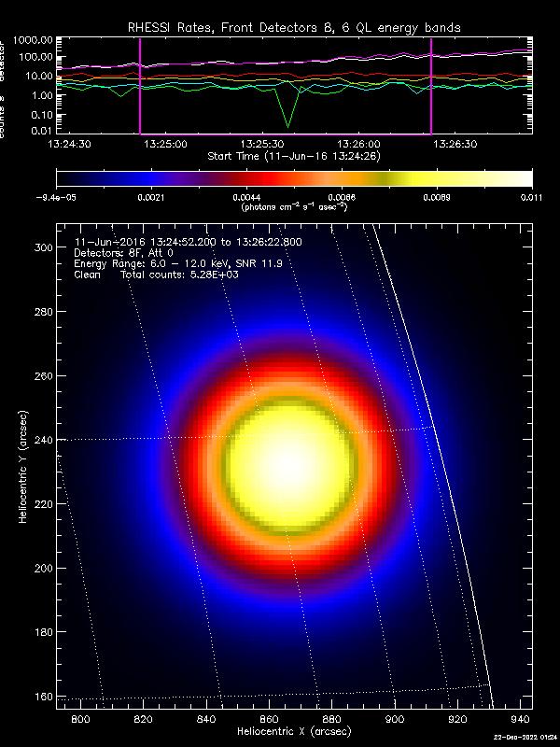Click the X-axis tick label "820"
Screen dimensions: 560x747
(x=144, y=718)
